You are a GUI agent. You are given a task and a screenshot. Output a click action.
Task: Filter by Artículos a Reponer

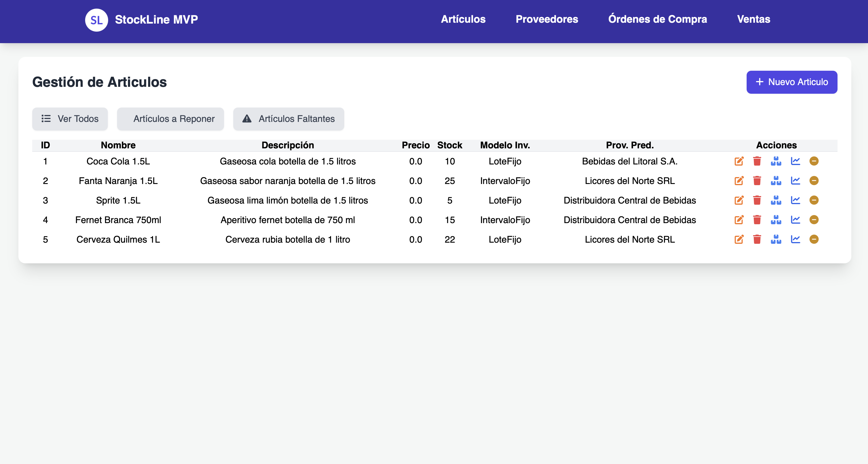[170, 118]
